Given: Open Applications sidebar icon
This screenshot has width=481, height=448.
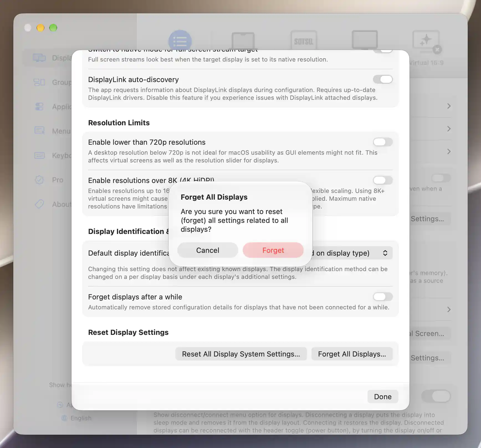Looking at the screenshot, I should click(x=39, y=106).
